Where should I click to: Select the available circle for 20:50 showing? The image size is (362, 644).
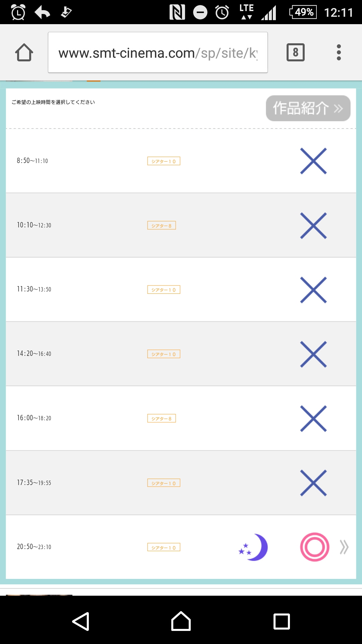314,547
